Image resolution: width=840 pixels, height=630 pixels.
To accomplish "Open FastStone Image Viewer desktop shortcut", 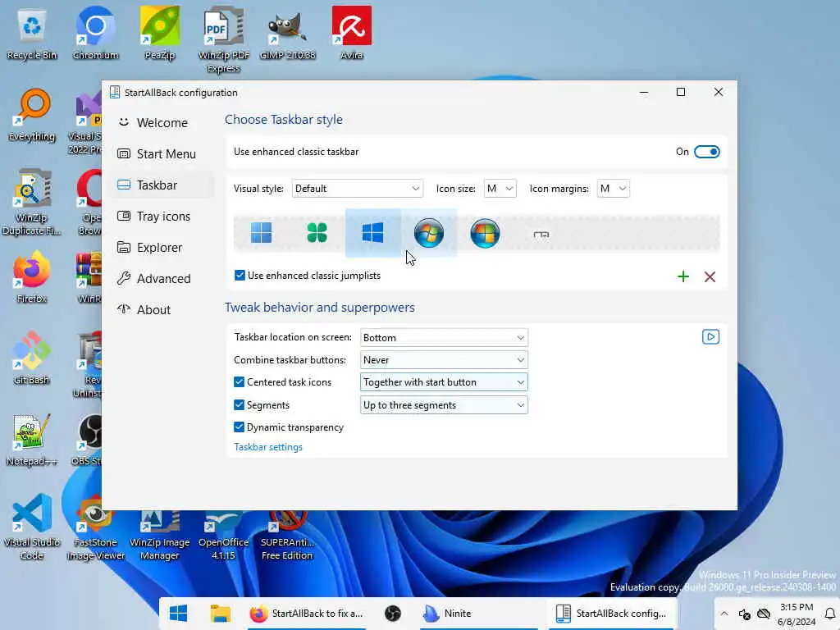I will [x=95, y=527].
